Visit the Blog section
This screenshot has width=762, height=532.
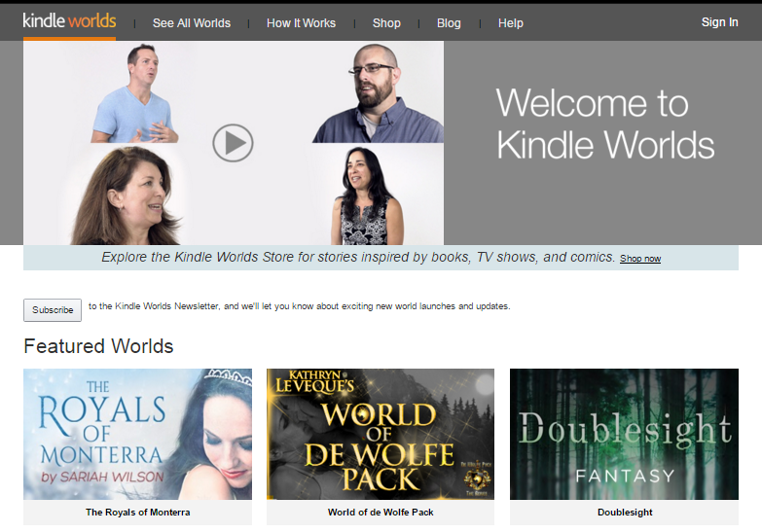pyautogui.click(x=449, y=23)
